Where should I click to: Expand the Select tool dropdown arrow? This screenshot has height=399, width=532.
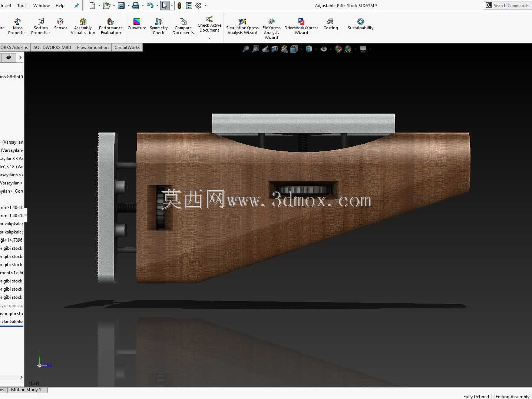[x=172, y=6]
